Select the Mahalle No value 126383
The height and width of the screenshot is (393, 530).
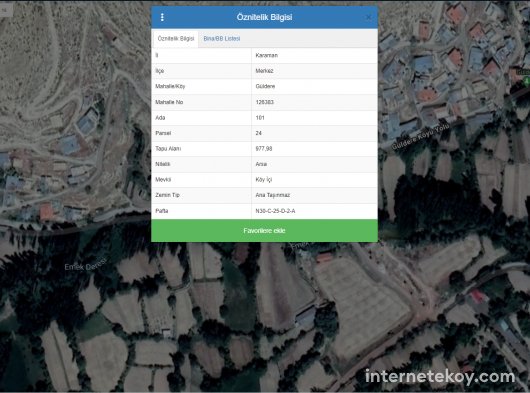click(265, 102)
